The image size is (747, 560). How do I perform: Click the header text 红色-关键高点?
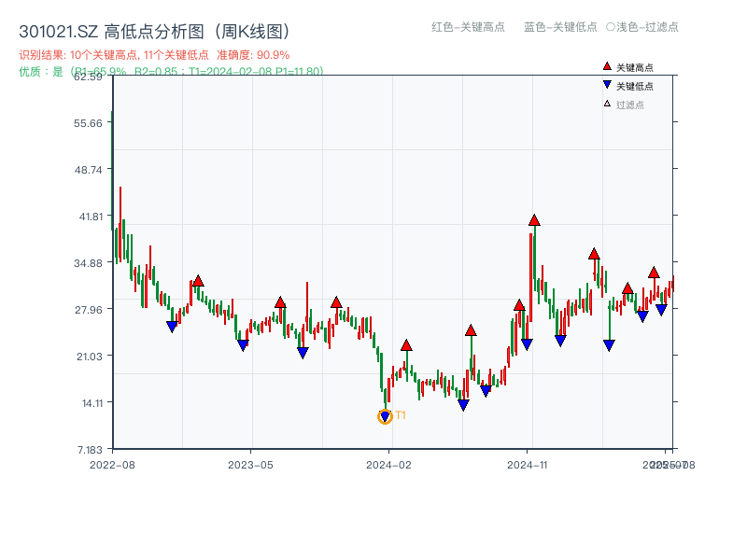coord(468,27)
